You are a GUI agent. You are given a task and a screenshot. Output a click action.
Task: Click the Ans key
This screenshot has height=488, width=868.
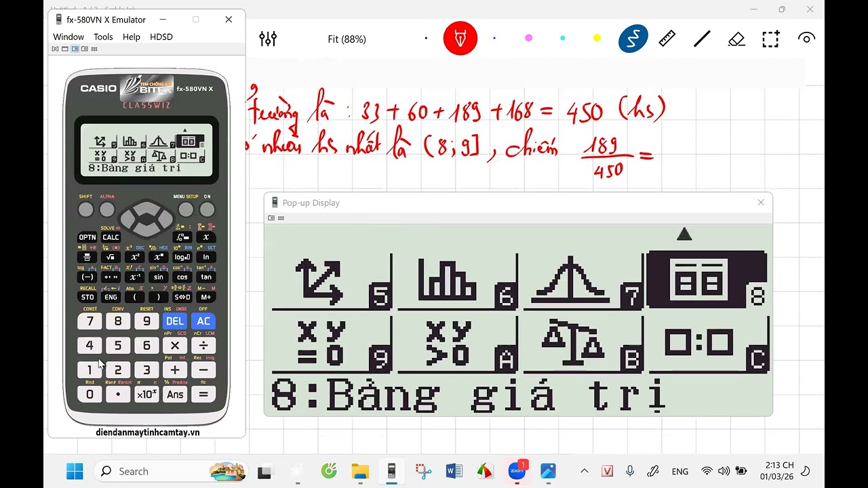coord(175,394)
